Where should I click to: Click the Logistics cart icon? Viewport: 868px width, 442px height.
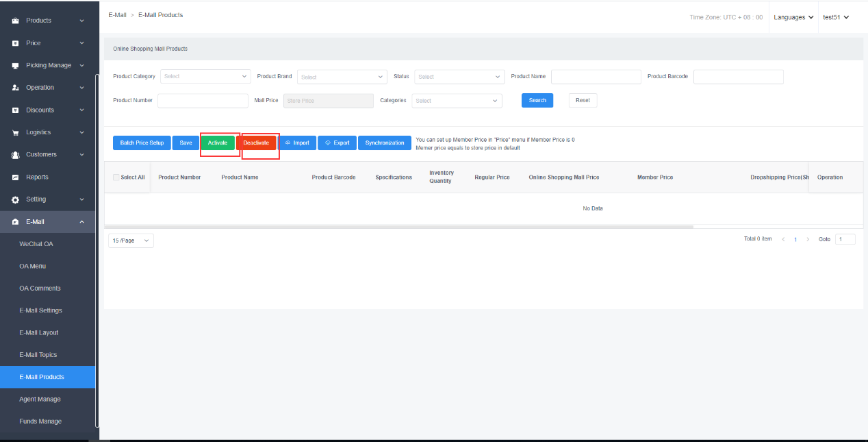15,132
